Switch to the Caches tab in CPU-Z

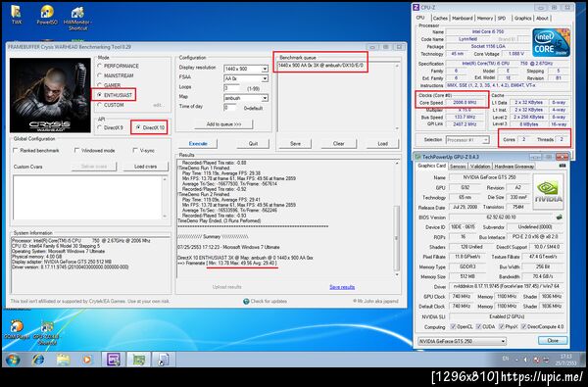coord(440,18)
